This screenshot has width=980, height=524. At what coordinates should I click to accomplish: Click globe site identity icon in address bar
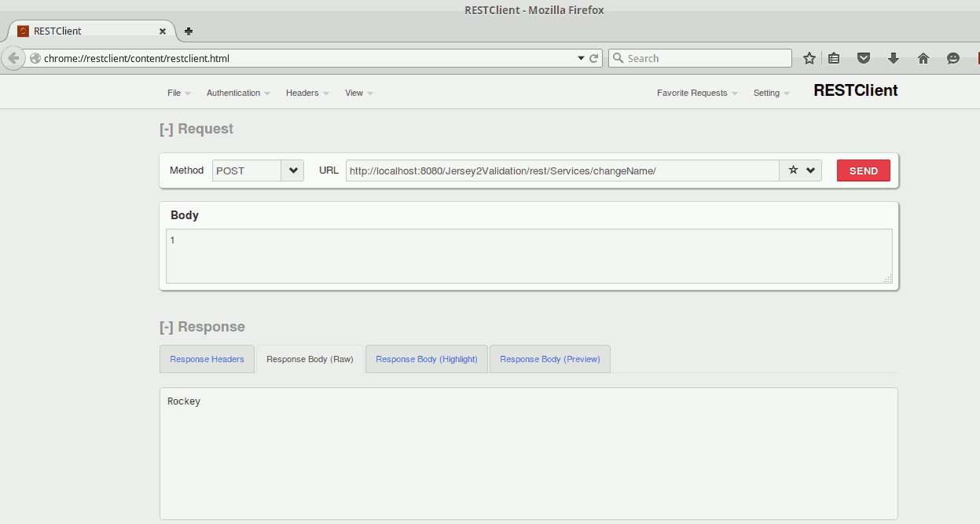click(35, 58)
